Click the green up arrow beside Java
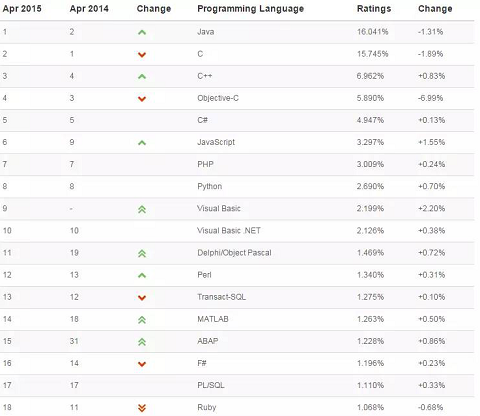The height and width of the screenshot is (416, 480). [142, 32]
